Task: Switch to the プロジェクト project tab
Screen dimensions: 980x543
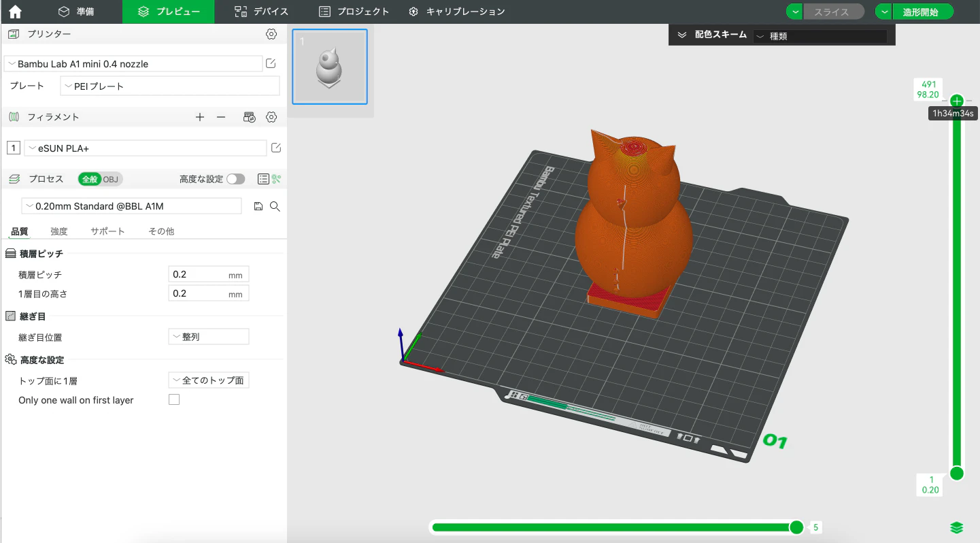Action: (354, 12)
